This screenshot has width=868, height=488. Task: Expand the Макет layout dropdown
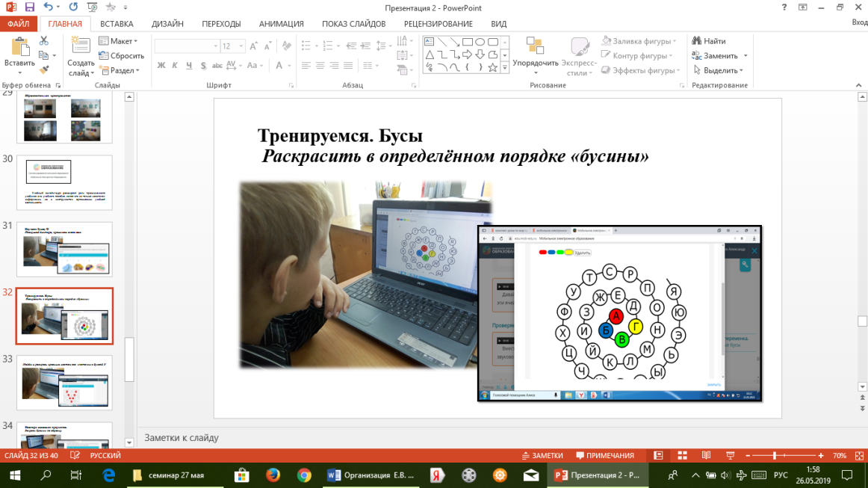point(121,41)
